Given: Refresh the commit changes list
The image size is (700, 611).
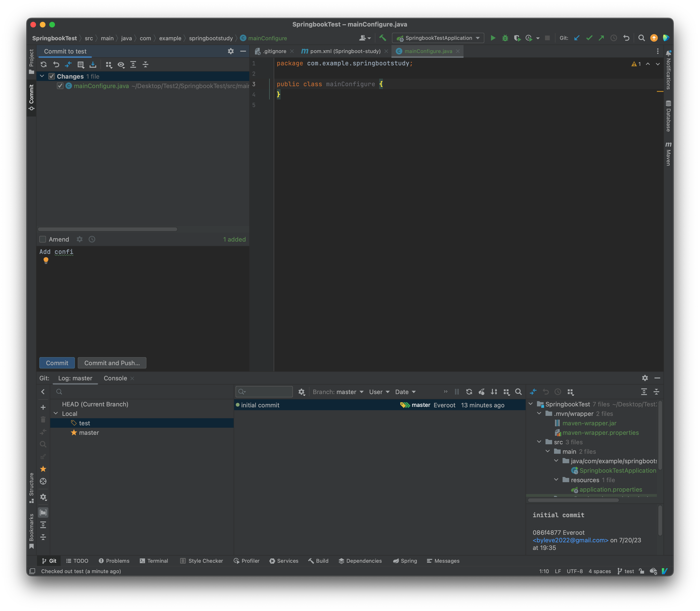Looking at the screenshot, I should (x=44, y=64).
